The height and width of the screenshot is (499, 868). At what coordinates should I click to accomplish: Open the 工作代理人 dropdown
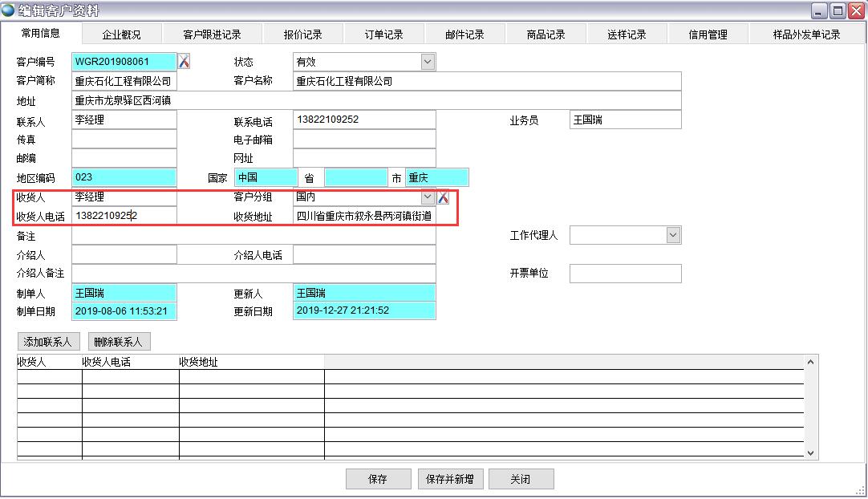coord(673,235)
